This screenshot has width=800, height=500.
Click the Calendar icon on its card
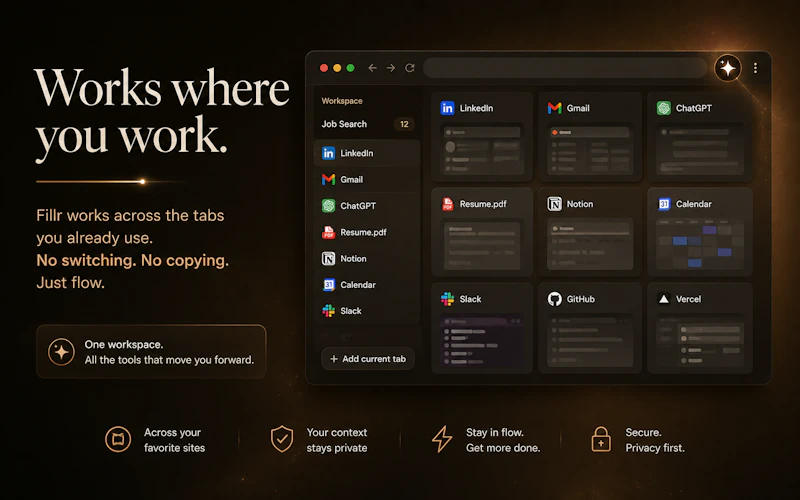[x=664, y=204]
